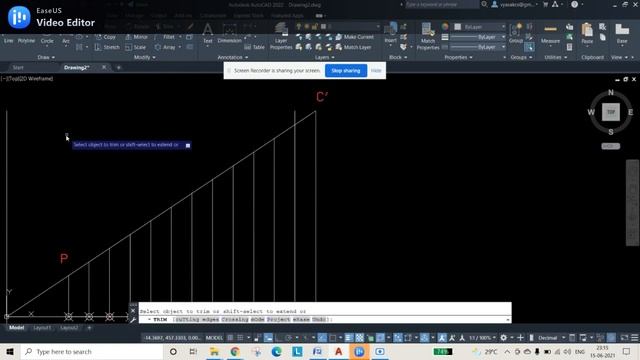Click Match Layer tool
This screenshot has height=360, width=640.
tap(353, 47)
